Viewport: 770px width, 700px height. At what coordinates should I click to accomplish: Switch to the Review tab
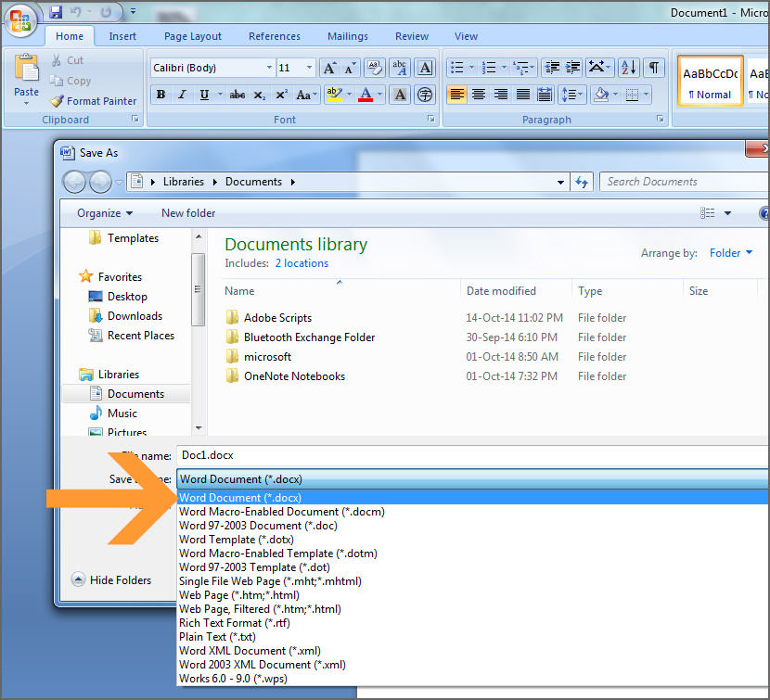(412, 36)
